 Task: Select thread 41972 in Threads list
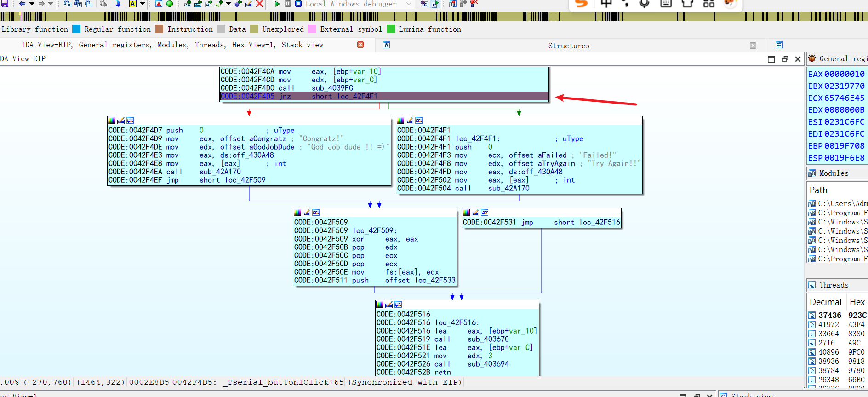838,324
